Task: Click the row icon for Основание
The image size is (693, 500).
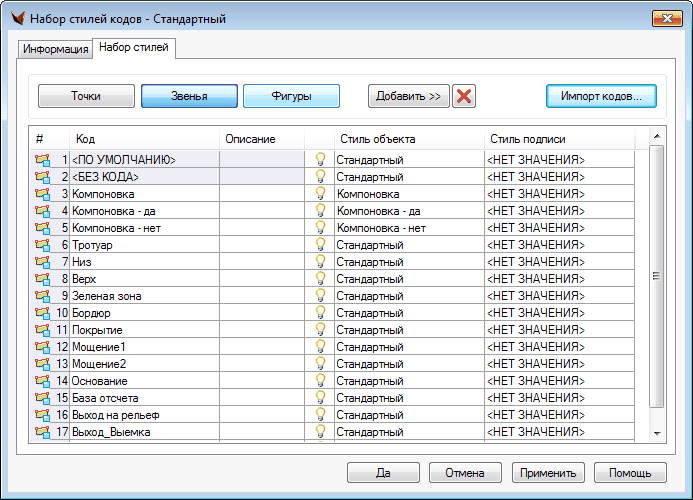Action: tap(42, 381)
